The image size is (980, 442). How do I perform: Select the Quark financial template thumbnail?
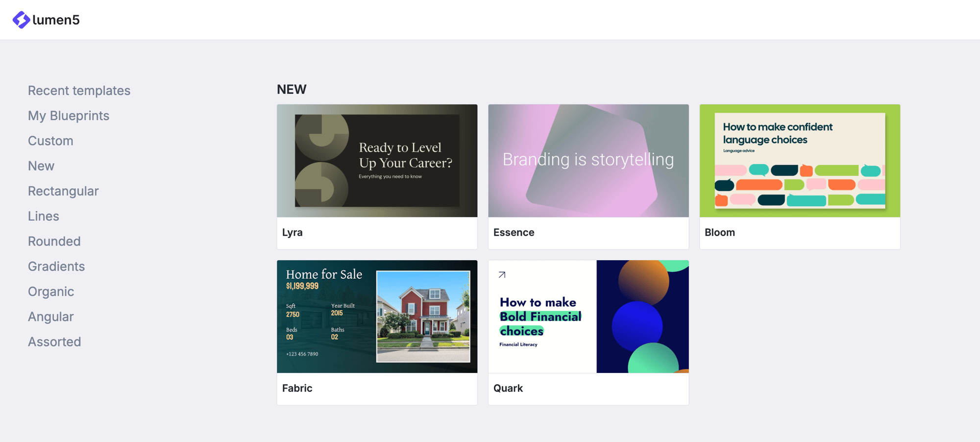[588, 317]
